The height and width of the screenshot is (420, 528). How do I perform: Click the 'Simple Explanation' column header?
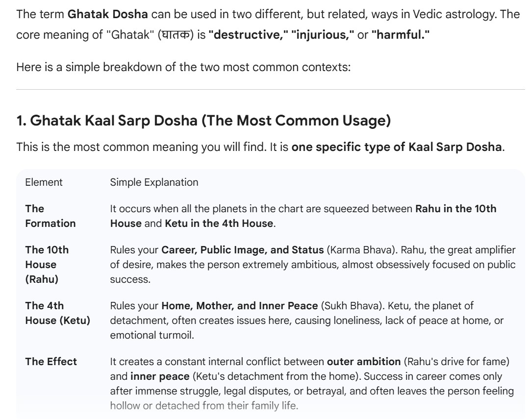pos(154,182)
